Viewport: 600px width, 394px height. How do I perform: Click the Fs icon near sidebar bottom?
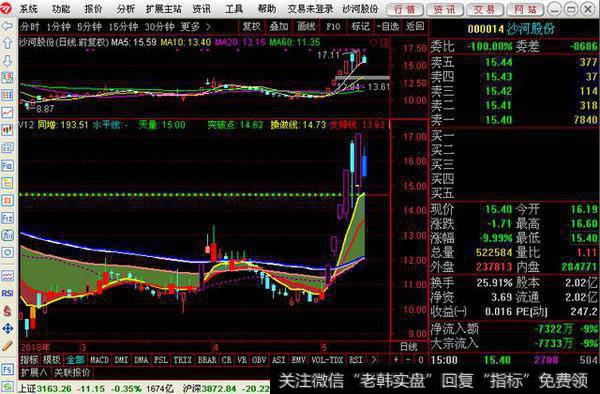pyautogui.click(x=7, y=369)
